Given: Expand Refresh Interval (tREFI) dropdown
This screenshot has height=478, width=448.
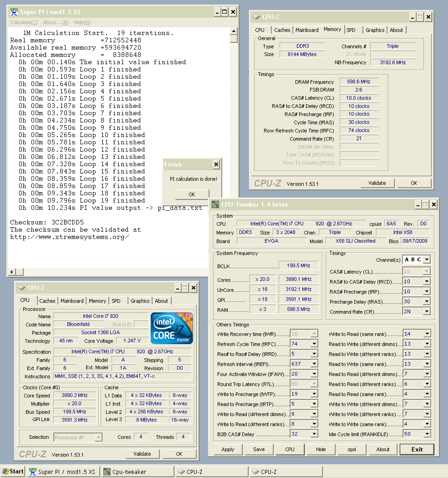Looking at the screenshot, I should 314,364.
